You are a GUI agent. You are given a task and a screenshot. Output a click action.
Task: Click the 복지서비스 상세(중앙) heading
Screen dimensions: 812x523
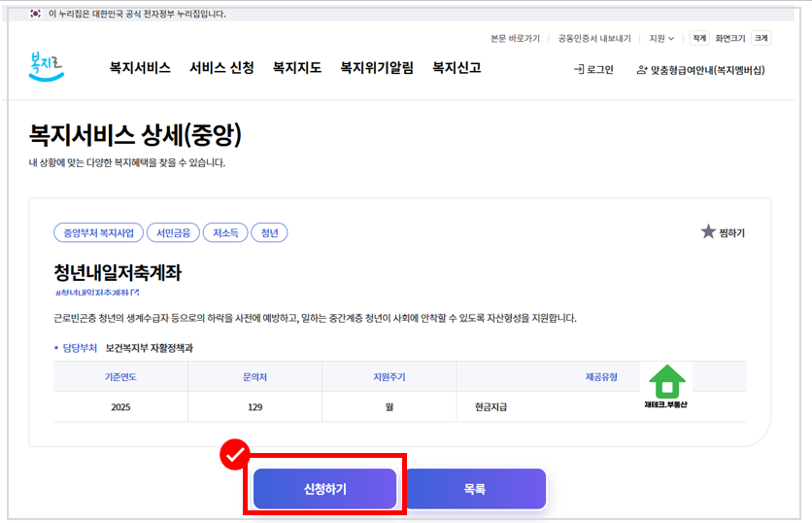(135, 135)
